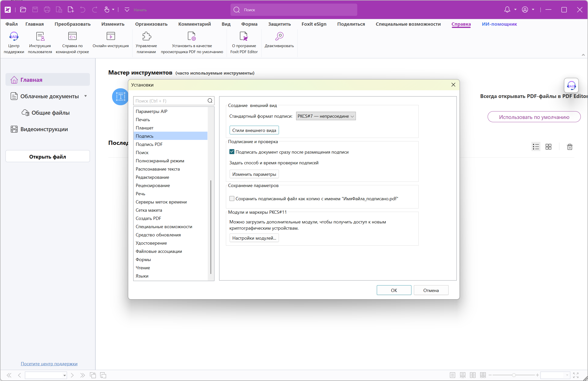588x381 pixels.
Task: Click the Manage Plugins puzzle icon
Action: (146, 36)
